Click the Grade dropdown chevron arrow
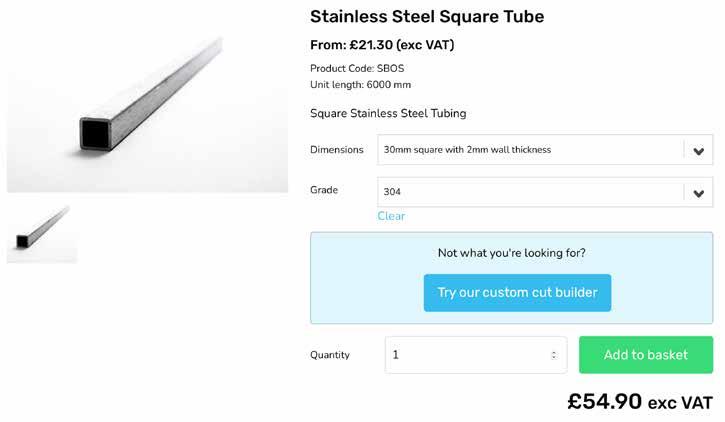This screenshot has height=422, width=725. [698, 193]
